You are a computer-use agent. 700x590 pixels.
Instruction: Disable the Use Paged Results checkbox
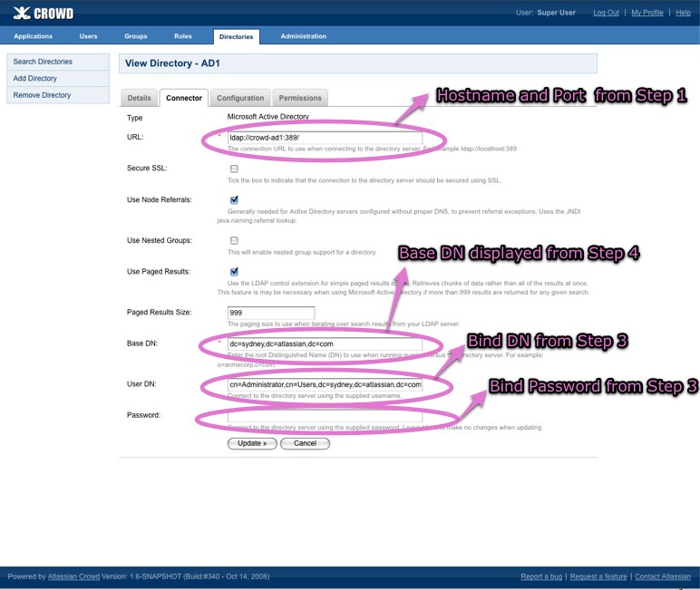[x=234, y=271]
